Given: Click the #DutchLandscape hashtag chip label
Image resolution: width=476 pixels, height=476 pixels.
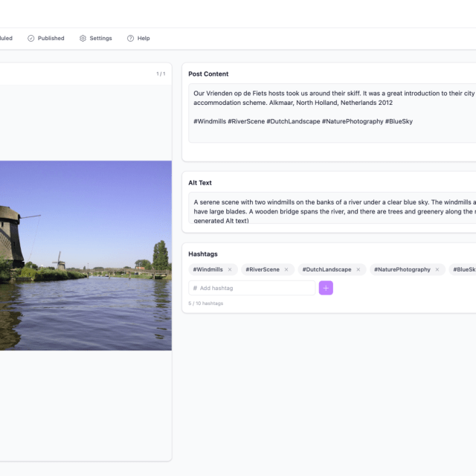Looking at the screenshot, I should coord(327,269).
